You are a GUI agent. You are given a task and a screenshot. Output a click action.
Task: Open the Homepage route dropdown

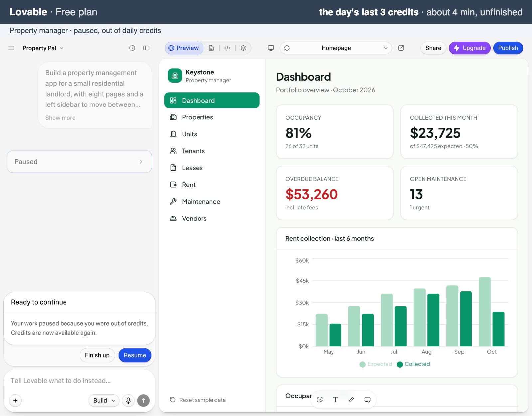(336, 48)
